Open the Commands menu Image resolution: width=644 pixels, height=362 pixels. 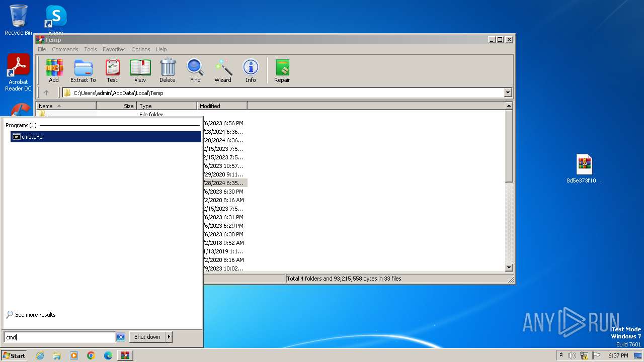click(x=65, y=49)
